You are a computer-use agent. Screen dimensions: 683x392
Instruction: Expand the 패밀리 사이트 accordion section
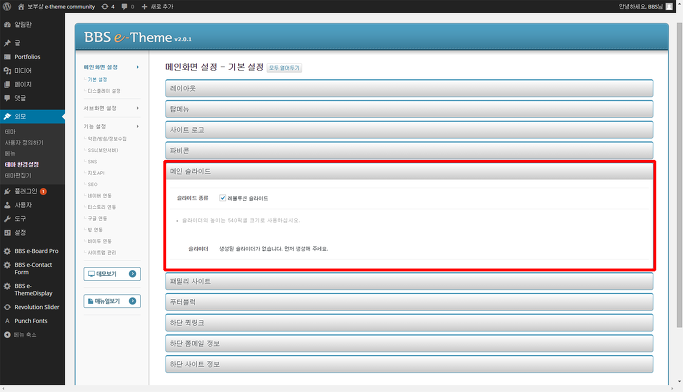coord(409,281)
